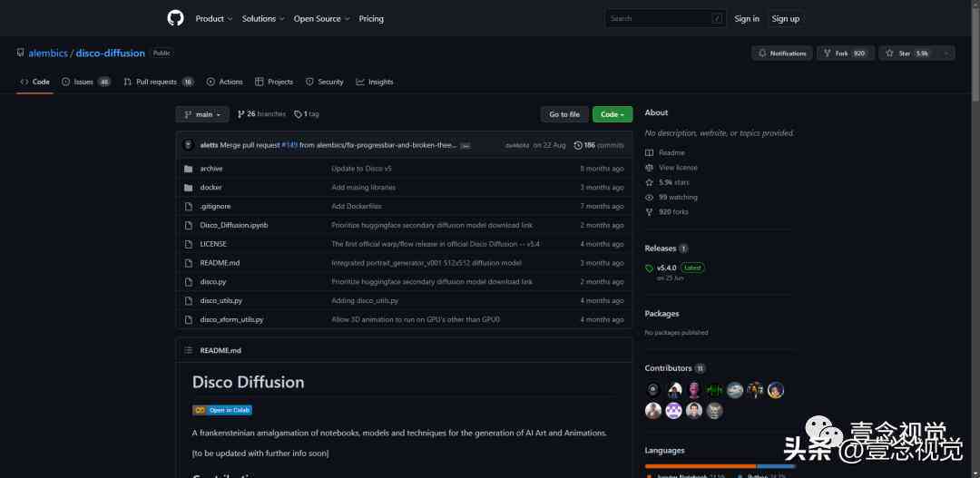Click the GitHub logo icon
The image size is (980, 478).
click(176, 18)
